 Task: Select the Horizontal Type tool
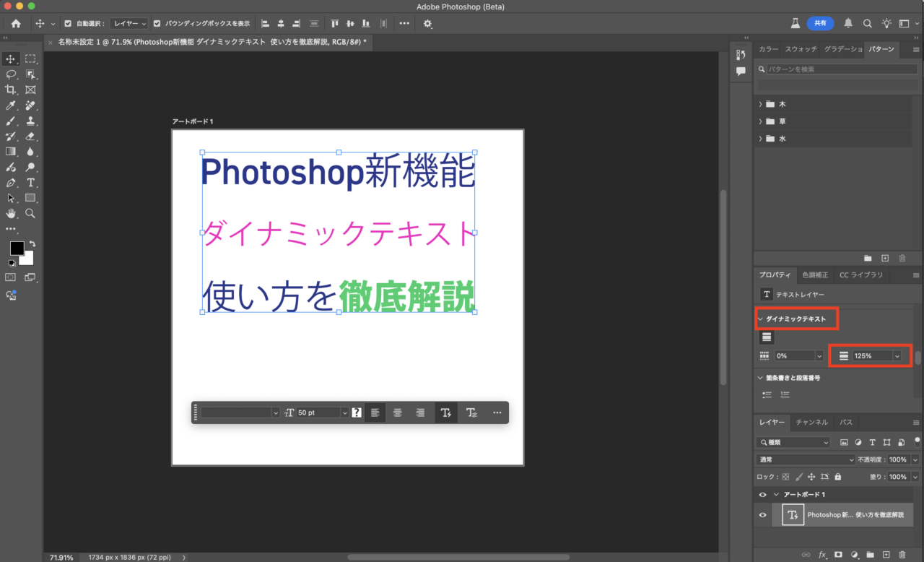tap(30, 183)
